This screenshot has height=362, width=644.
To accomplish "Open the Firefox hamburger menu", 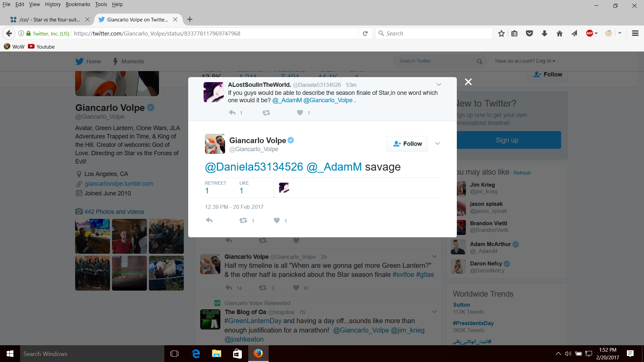I will (635, 33).
